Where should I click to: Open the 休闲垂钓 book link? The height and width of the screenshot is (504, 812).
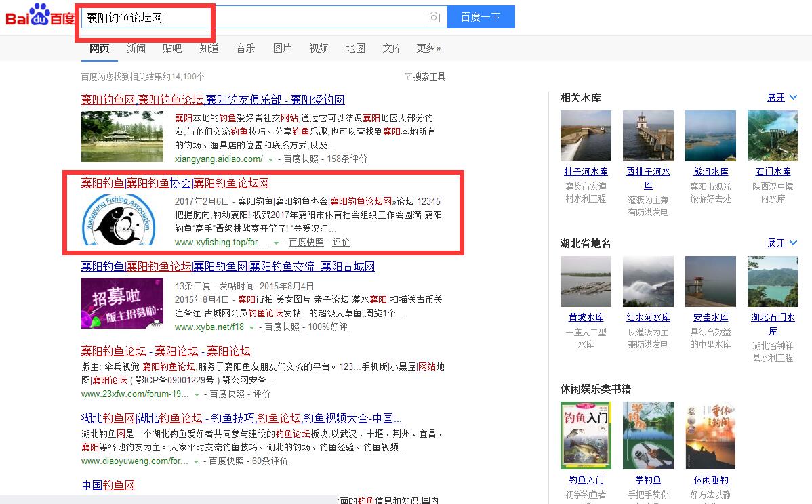pos(710,480)
